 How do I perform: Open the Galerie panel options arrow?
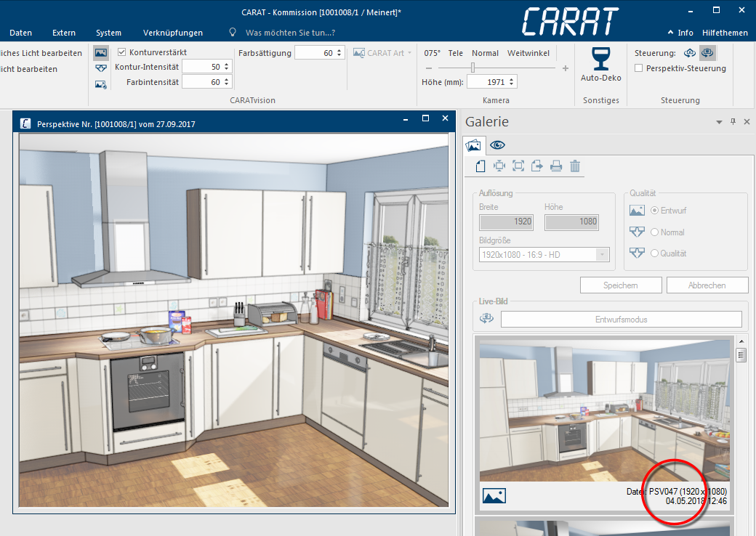[719, 122]
